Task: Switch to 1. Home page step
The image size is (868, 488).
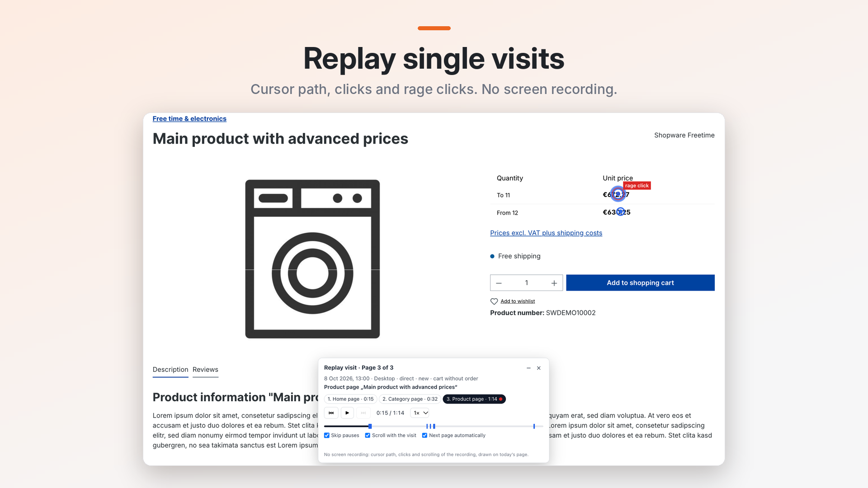Action: 351,399
